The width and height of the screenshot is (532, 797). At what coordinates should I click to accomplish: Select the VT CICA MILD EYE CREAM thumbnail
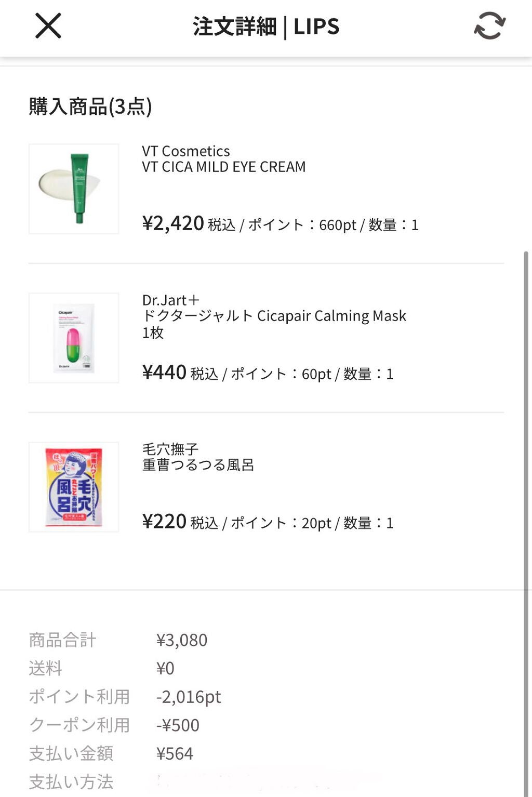pyautogui.click(x=74, y=188)
